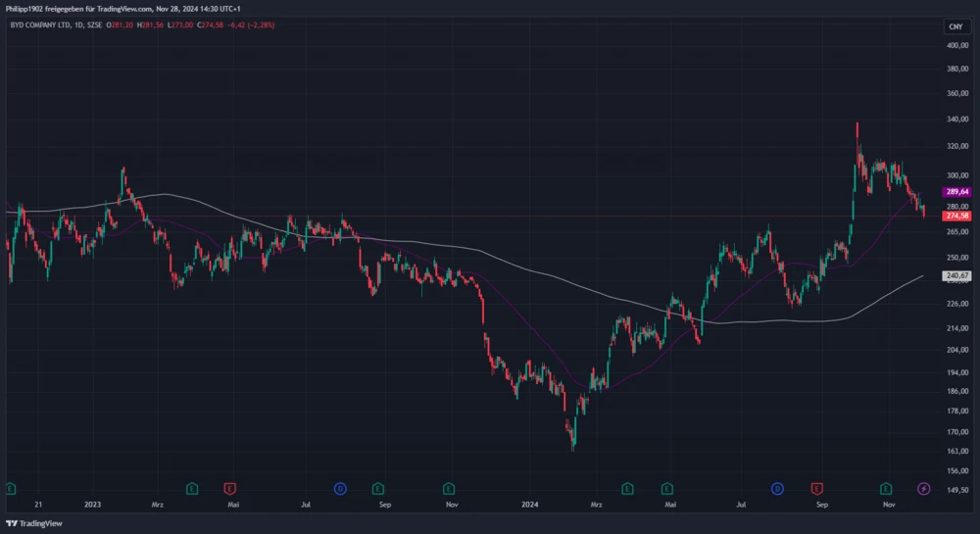Open the CNY currency selector
Image resolution: width=980 pixels, height=534 pixels.
click(x=956, y=26)
